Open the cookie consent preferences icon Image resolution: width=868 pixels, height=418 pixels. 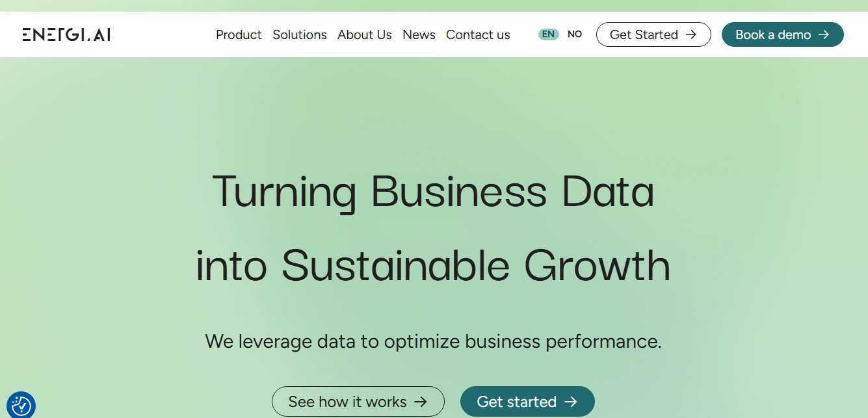tap(21, 406)
